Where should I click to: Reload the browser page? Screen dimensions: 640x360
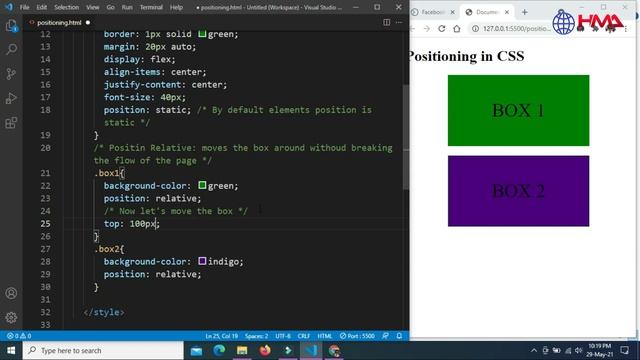coord(442,29)
